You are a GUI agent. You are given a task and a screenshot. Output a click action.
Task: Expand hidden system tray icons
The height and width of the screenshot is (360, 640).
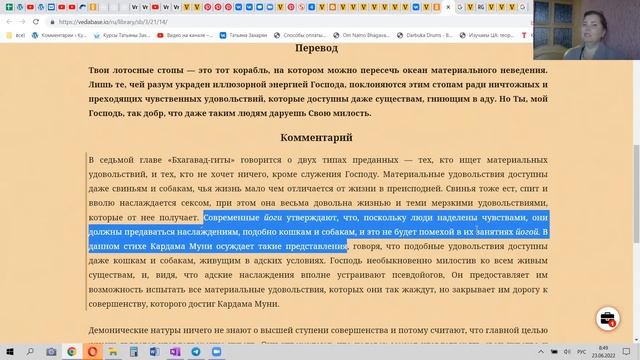point(541,351)
